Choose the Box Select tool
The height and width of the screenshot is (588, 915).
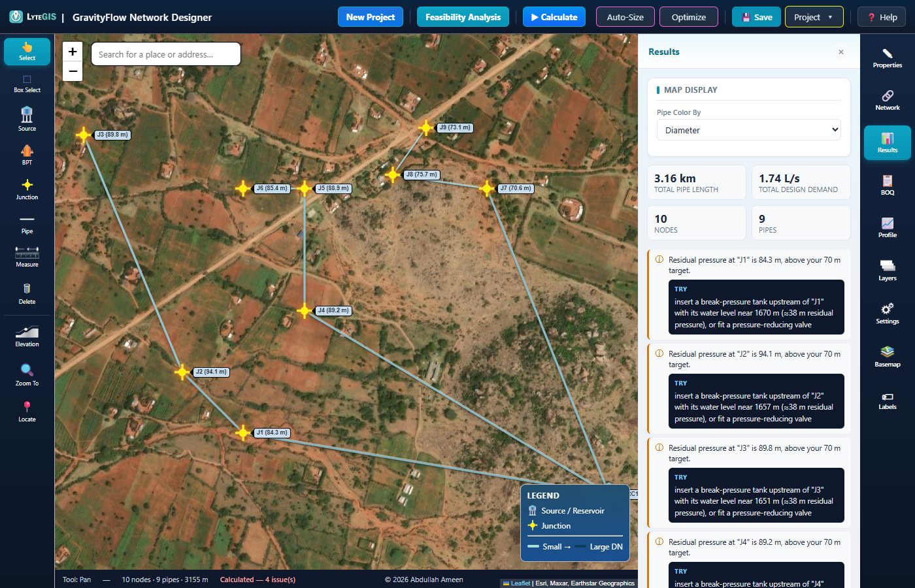pyautogui.click(x=27, y=84)
